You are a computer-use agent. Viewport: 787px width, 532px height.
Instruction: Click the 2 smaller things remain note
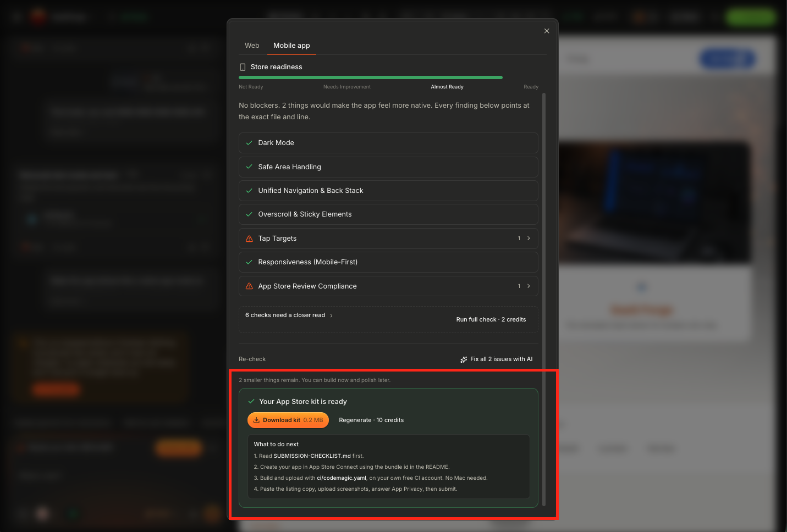pos(315,380)
